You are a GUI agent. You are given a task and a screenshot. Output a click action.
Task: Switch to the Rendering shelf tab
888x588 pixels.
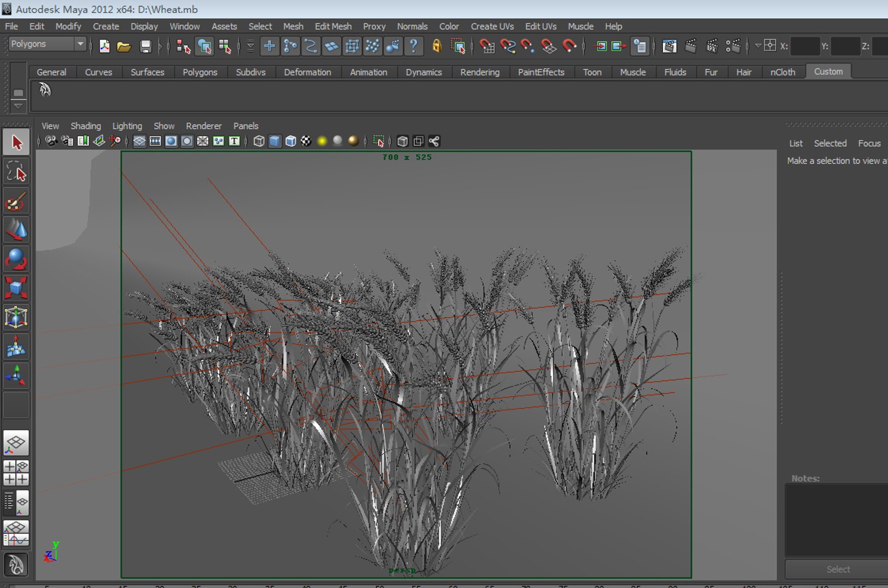coord(479,72)
